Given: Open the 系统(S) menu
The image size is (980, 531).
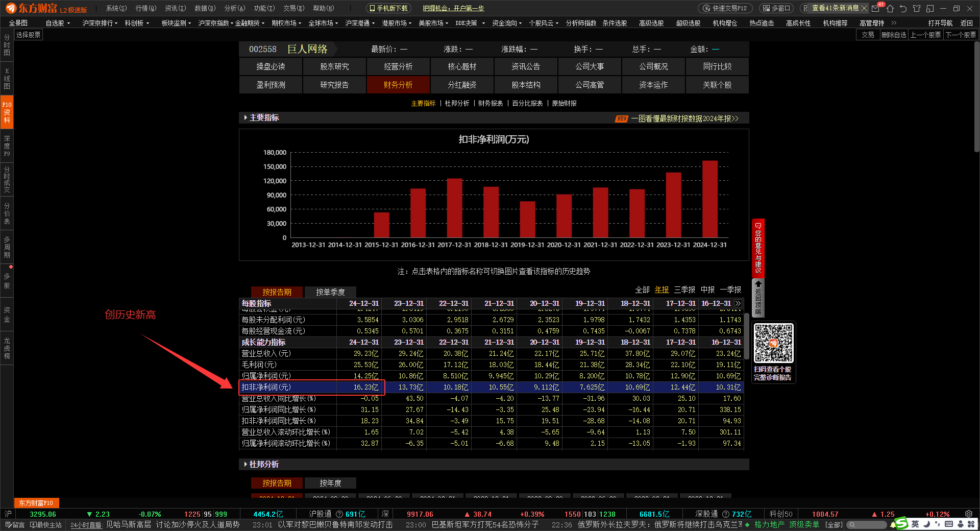Looking at the screenshot, I should coord(116,8).
